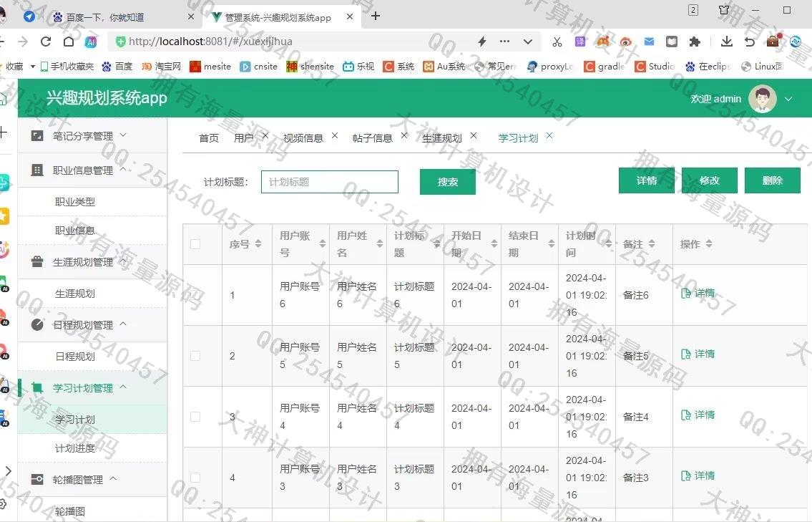This screenshot has height=522, width=812.
Task: Click the green 详情 toolbar button
Action: 646,180
